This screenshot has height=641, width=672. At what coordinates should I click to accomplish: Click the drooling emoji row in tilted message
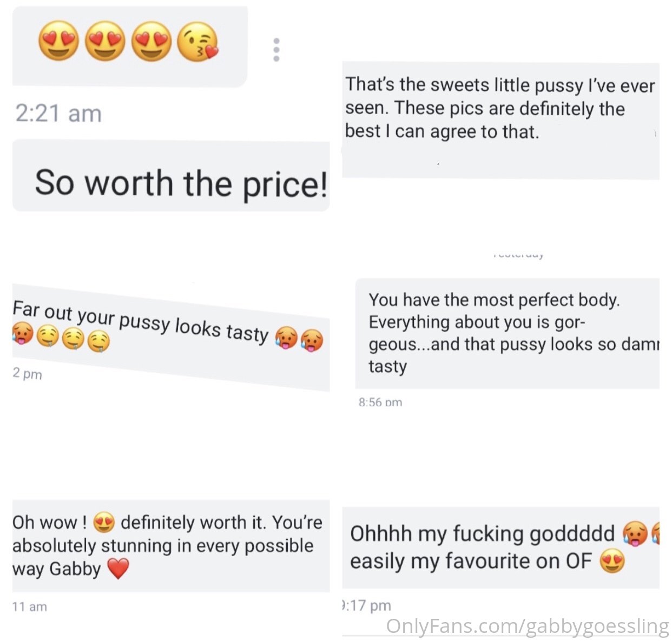74,339
